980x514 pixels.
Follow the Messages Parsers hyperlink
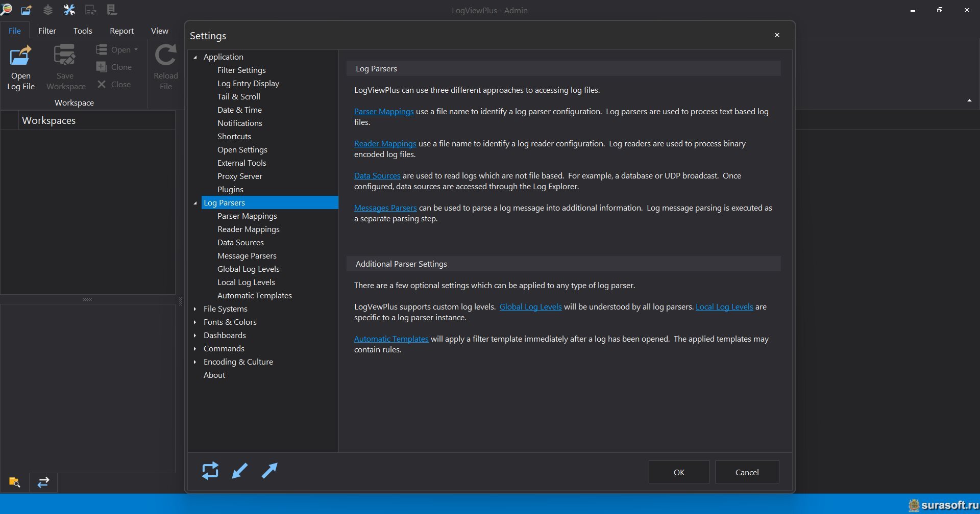(385, 208)
